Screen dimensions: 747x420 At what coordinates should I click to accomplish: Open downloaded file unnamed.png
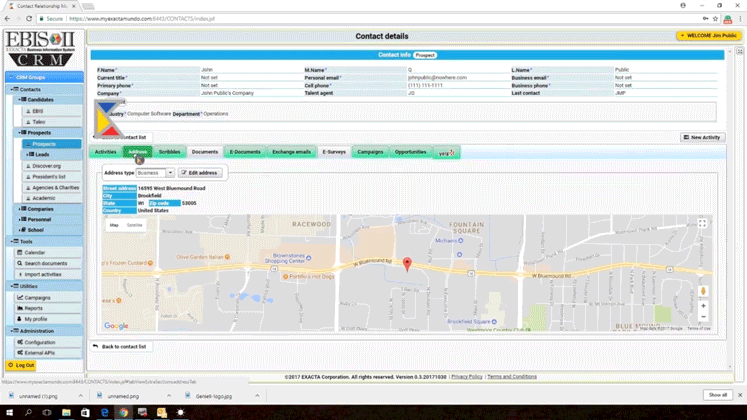click(x=123, y=396)
